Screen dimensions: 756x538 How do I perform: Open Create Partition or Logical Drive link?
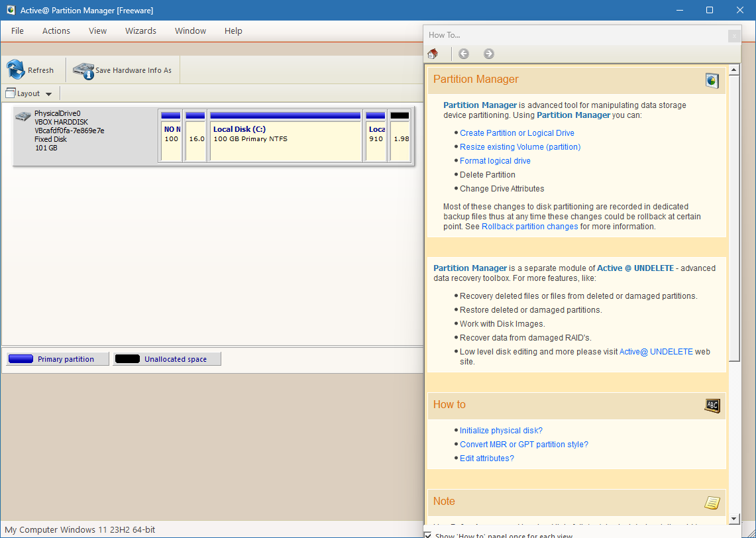click(x=517, y=133)
